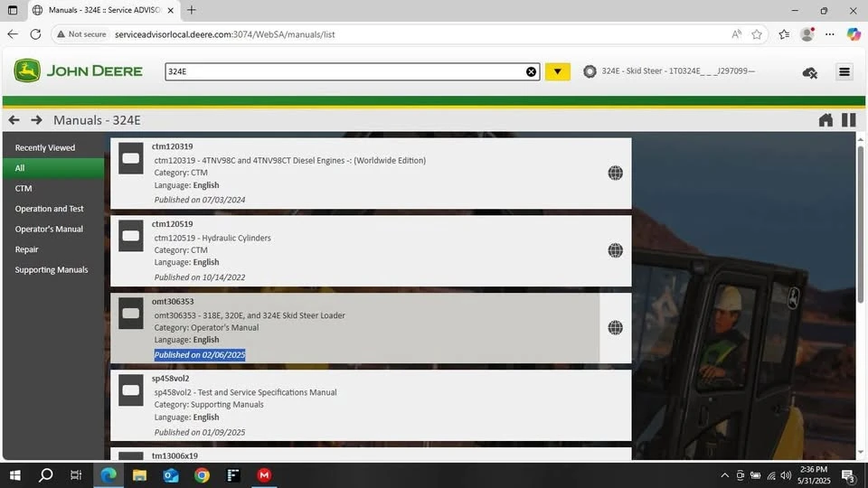This screenshot has width=868, height=488.
Task: Click the globe icon for ctm120319
Action: pos(615,174)
